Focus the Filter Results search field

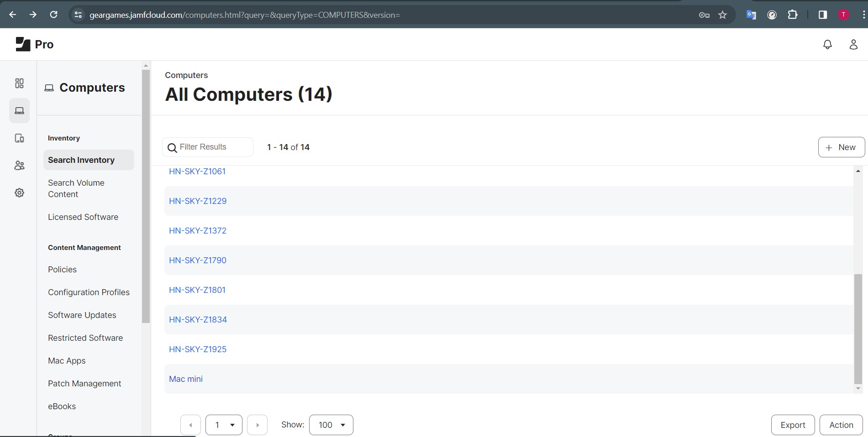click(x=212, y=147)
